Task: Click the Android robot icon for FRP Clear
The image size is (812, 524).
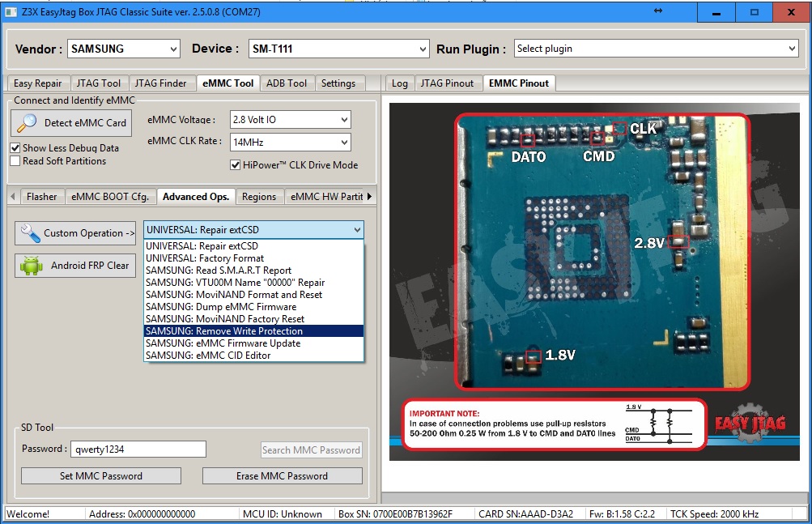Action: click(x=31, y=266)
